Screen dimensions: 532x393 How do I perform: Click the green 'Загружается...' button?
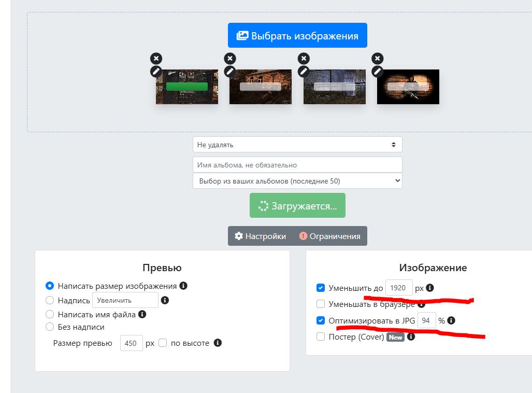[x=297, y=206]
